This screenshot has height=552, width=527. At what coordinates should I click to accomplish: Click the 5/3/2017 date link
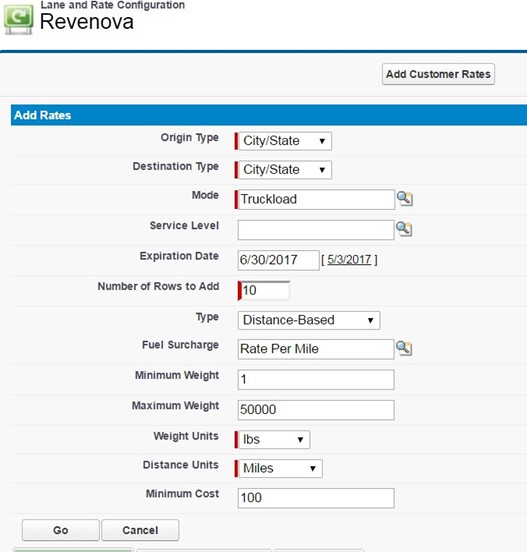[349, 260]
